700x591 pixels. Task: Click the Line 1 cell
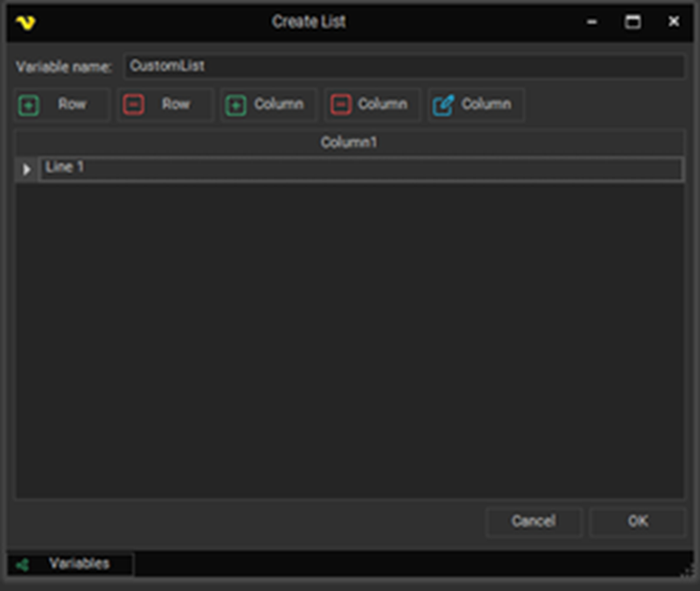point(361,169)
